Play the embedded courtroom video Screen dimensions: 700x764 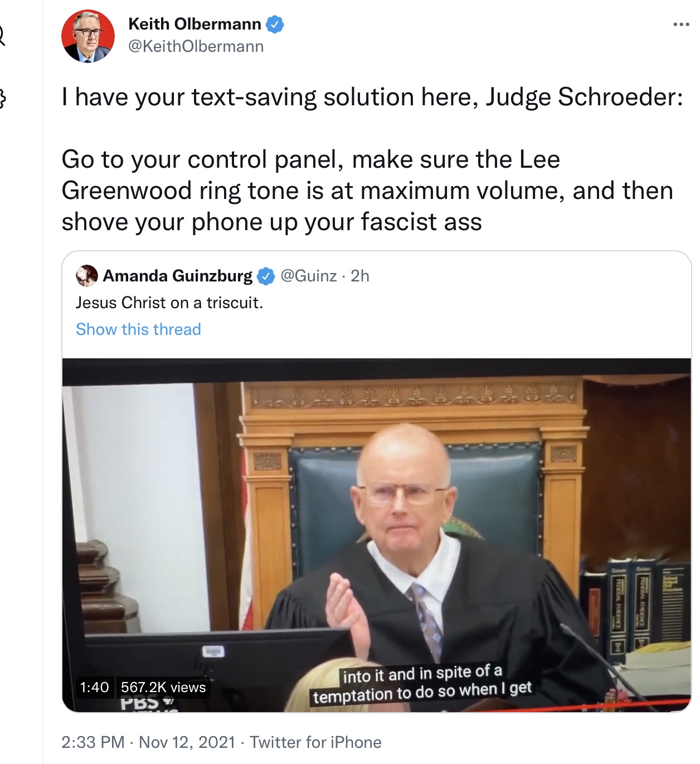tap(377, 535)
